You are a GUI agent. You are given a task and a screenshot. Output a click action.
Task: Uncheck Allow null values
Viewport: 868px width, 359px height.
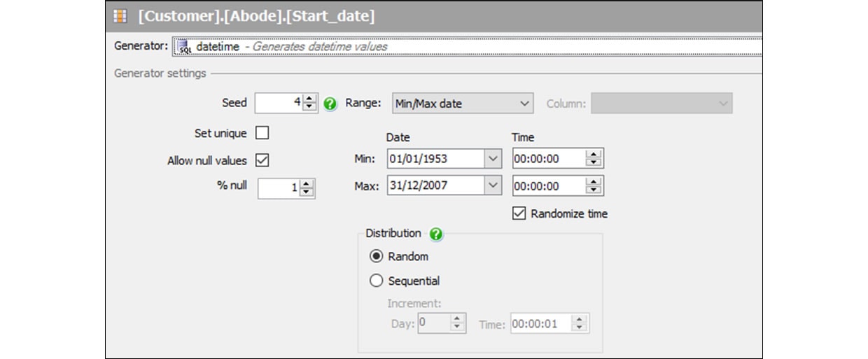262,160
